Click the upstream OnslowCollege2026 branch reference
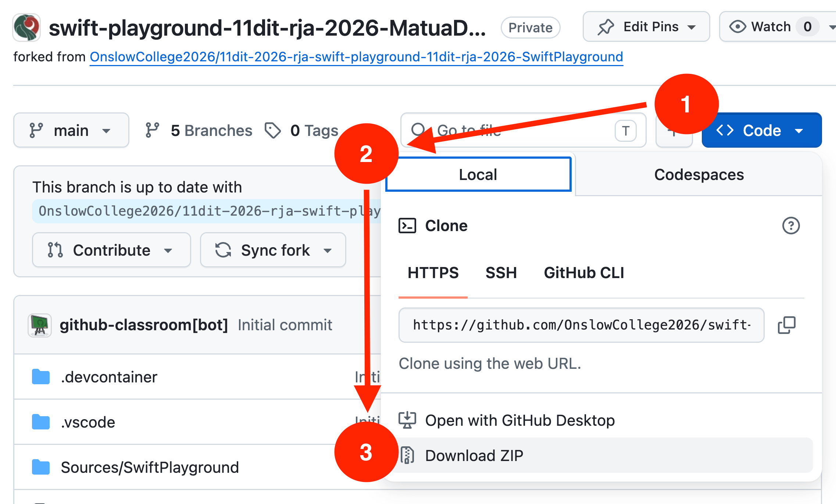This screenshot has width=836, height=504. (207, 211)
